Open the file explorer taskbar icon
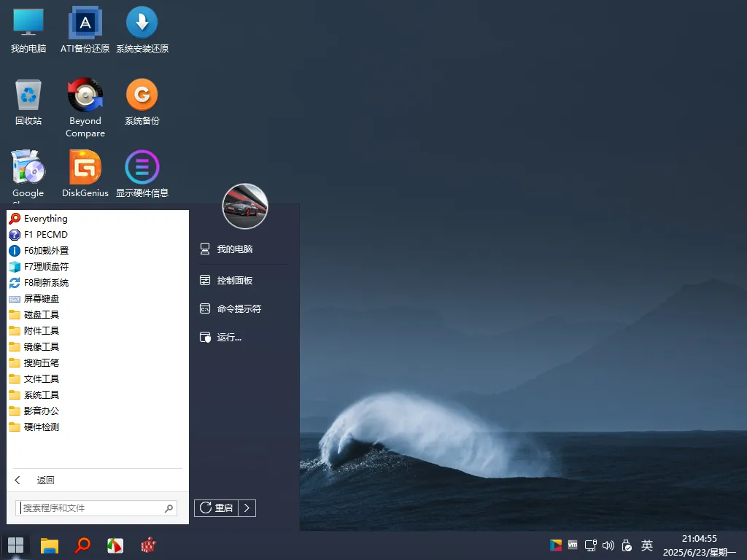Viewport: 747px width, 560px height. [x=49, y=545]
